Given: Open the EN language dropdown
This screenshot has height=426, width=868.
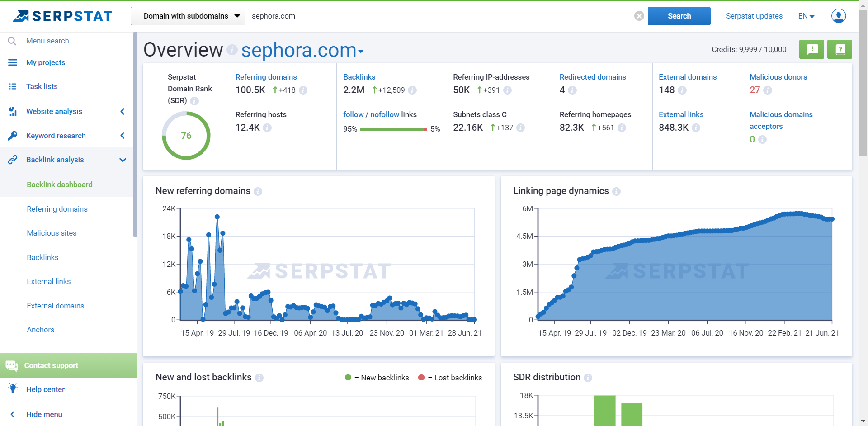Looking at the screenshot, I should [x=806, y=16].
